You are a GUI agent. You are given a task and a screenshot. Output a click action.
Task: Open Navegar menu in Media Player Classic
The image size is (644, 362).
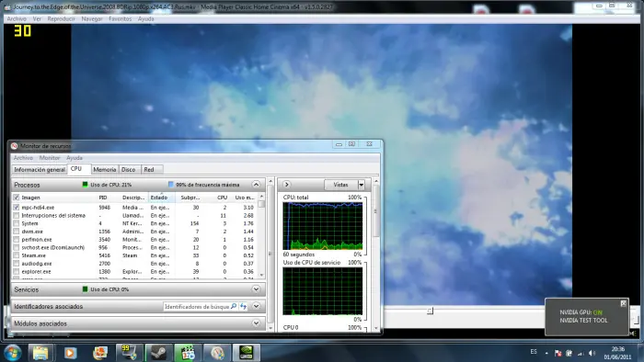(92, 19)
